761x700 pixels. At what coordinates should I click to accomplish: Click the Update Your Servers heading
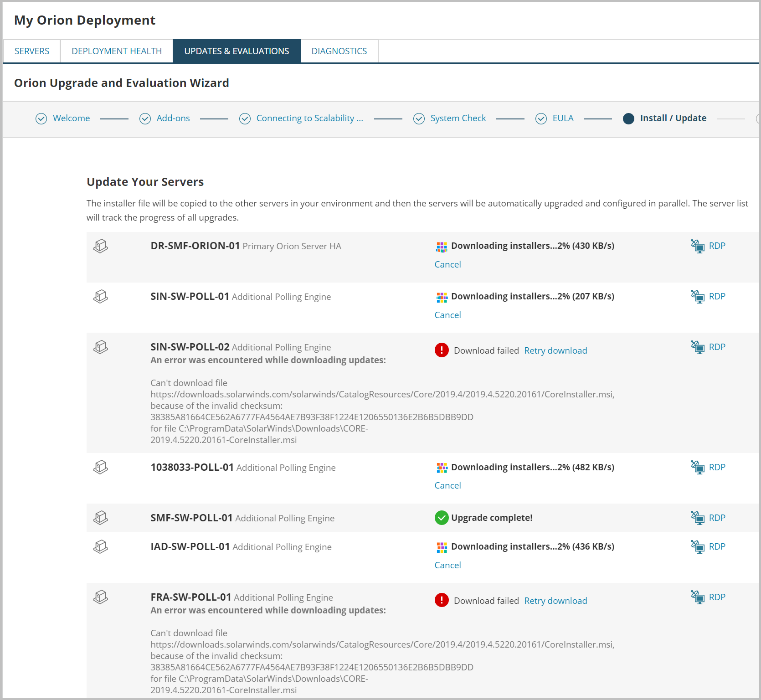click(145, 182)
